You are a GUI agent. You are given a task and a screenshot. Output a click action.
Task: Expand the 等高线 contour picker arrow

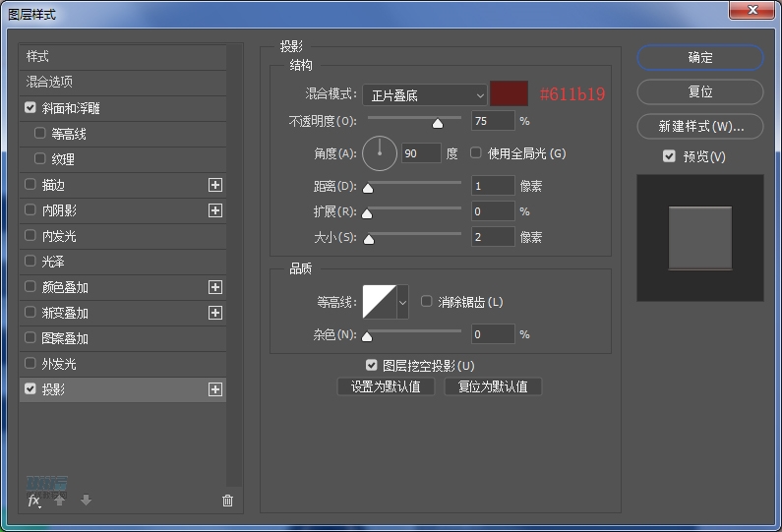click(402, 303)
